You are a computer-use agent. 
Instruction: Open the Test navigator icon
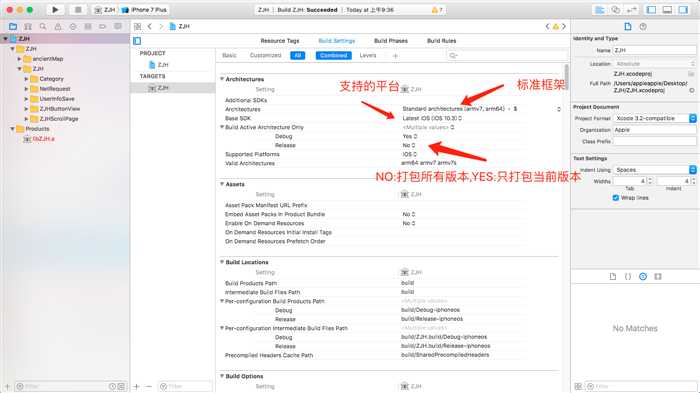click(x=73, y=26)
